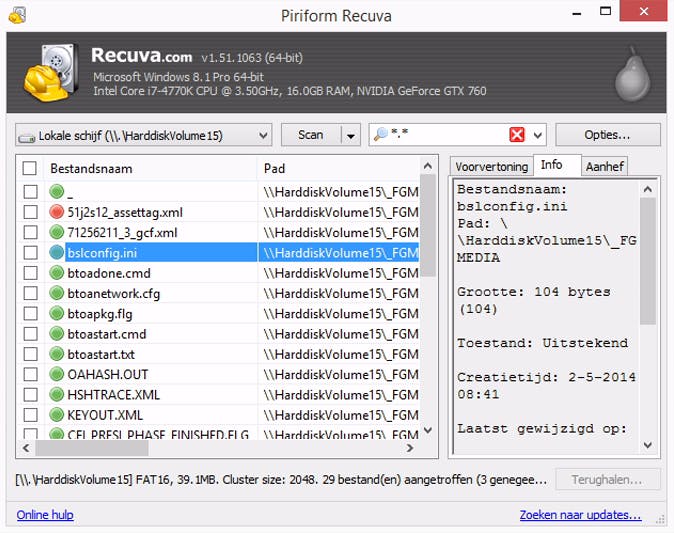Screen dimensions: 674x533
Task: Click green status dot for btoapkg.flg
Action: point(56,313)
